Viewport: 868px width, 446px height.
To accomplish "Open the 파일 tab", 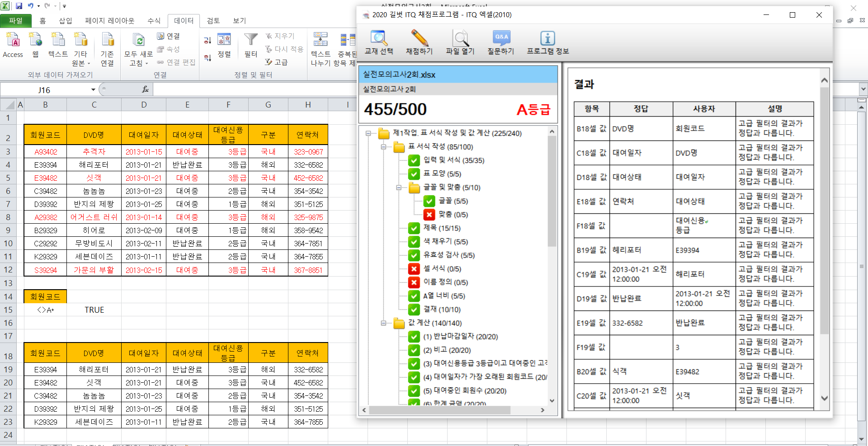I will (15, 21).
